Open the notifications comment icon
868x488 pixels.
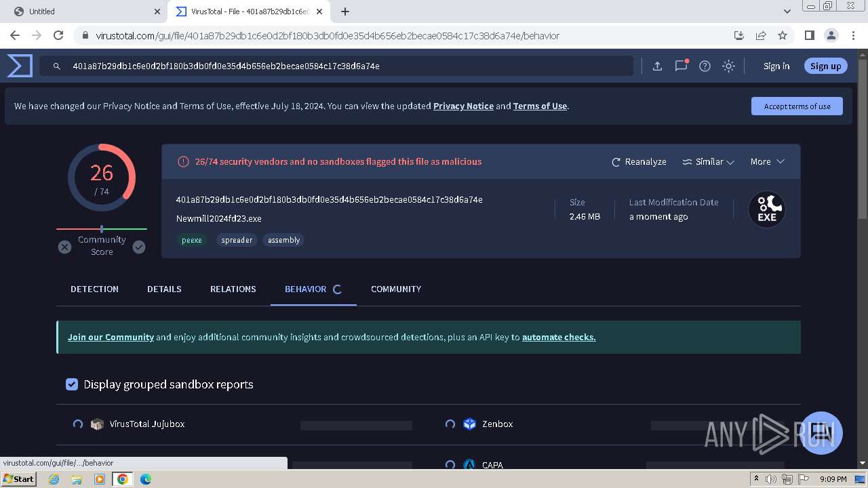[681, 66]
